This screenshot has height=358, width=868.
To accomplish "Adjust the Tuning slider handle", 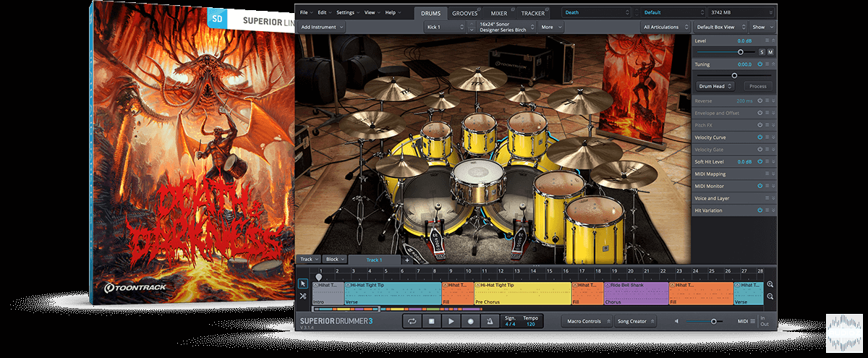I will click(734, 75).
